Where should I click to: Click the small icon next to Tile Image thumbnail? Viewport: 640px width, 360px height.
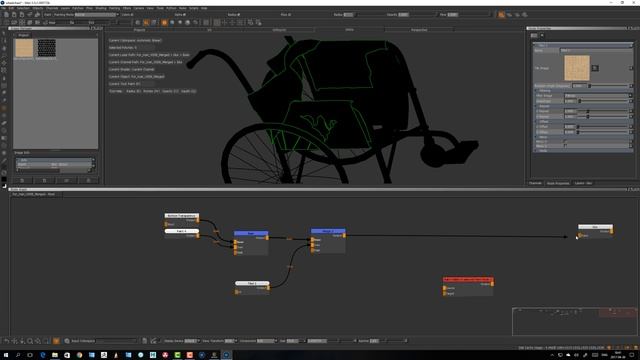tap(595, 68)
